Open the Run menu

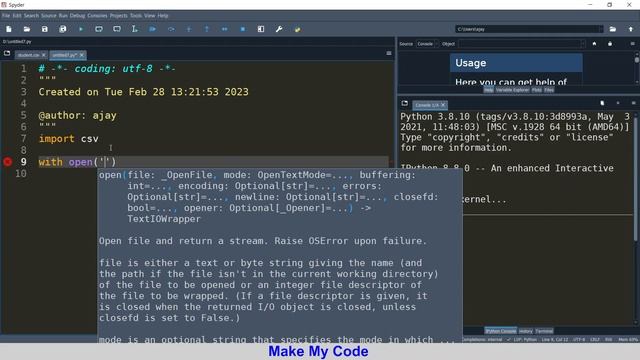(x=63, y=16)
